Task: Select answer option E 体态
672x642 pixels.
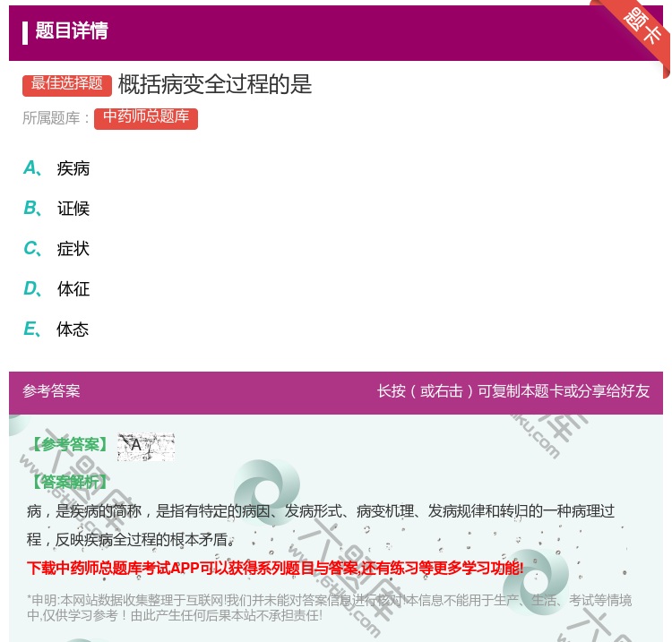Action: click(56, 329)
